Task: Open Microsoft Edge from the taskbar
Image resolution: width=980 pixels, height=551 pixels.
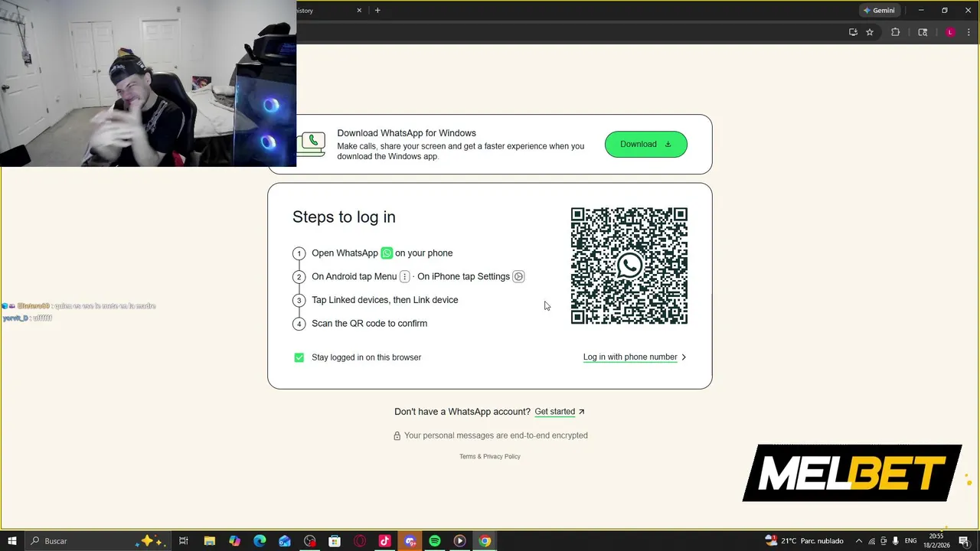Action: [x=260, y=541]
